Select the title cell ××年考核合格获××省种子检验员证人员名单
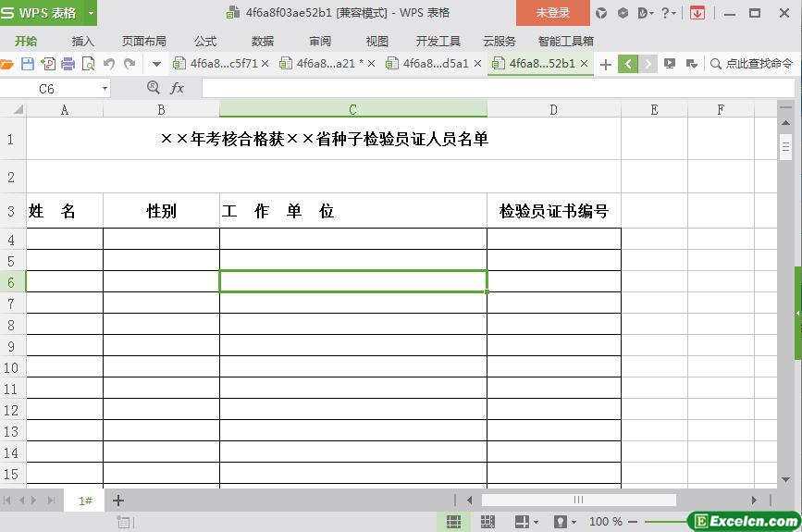Screen dimensions: 802x532 click(x=324, y=139)
